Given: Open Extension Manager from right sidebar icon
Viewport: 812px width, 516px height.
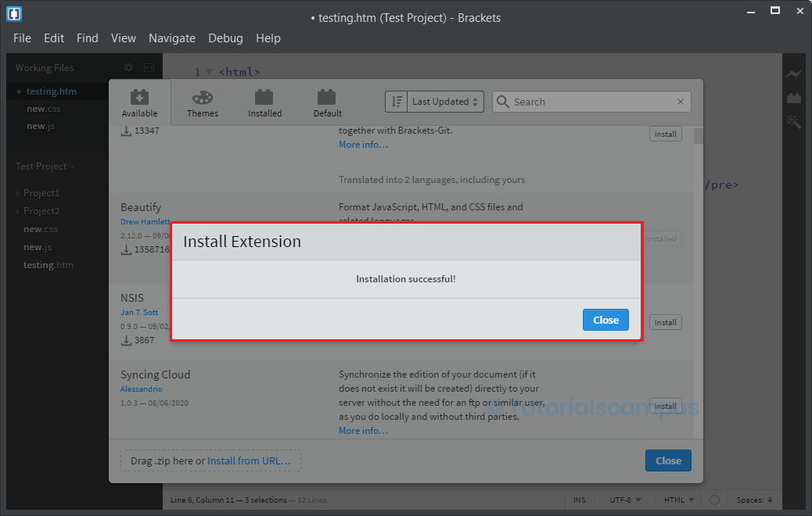Looking at the screenshot, I should [794, 99].
